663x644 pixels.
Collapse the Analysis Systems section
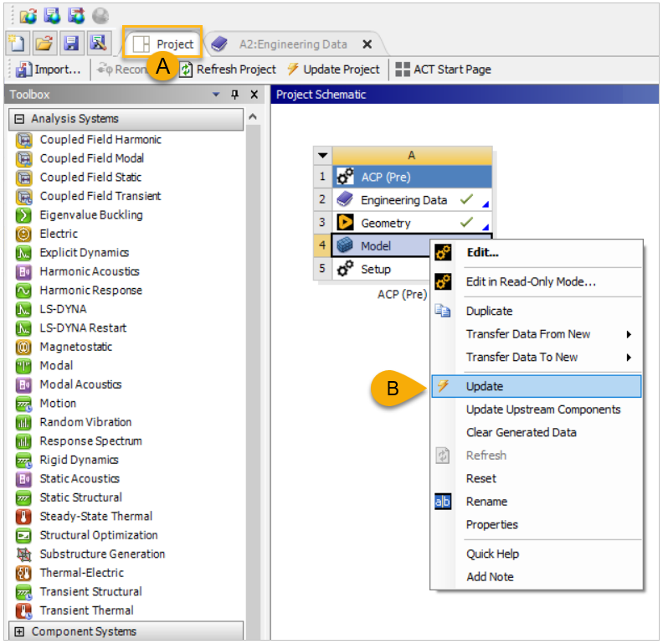pyautogui.click(x=20, y=119)
